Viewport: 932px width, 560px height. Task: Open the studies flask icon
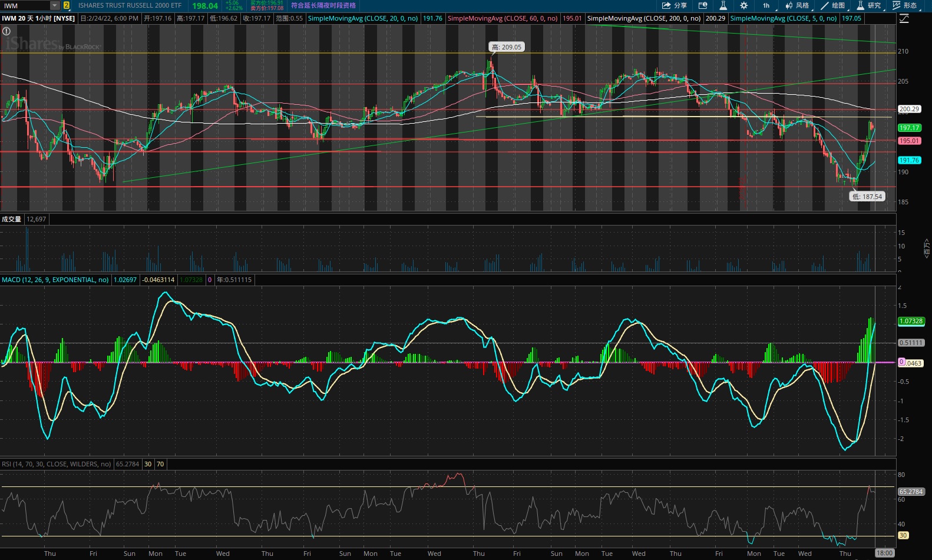point(723,5)
